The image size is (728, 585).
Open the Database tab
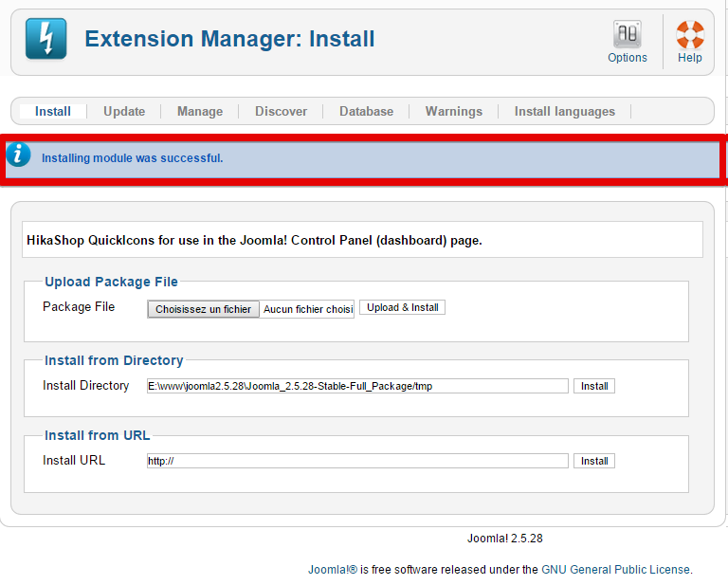coord(366,112)
